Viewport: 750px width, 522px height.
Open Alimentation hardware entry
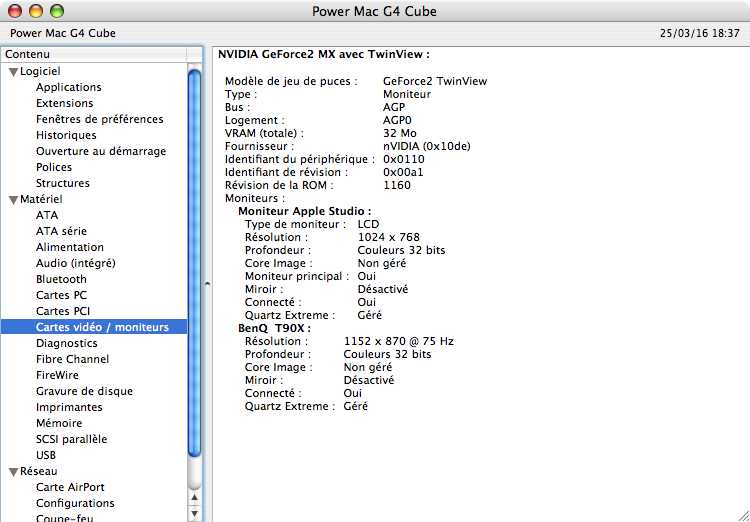pyautogui.click(x=70, y=247)
